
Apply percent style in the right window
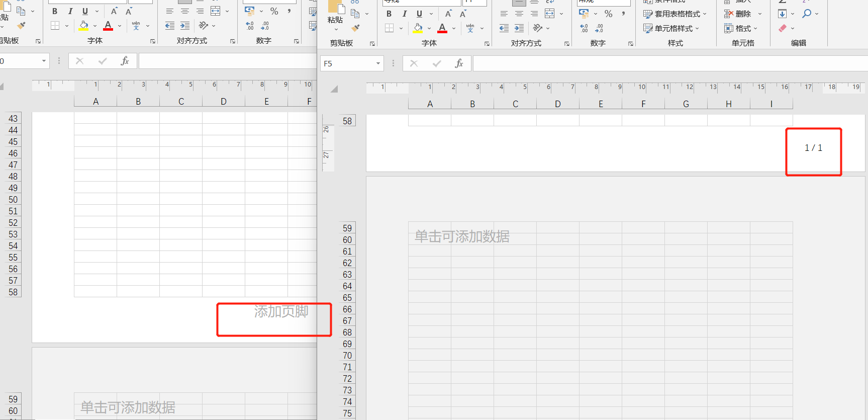(608, 14)
